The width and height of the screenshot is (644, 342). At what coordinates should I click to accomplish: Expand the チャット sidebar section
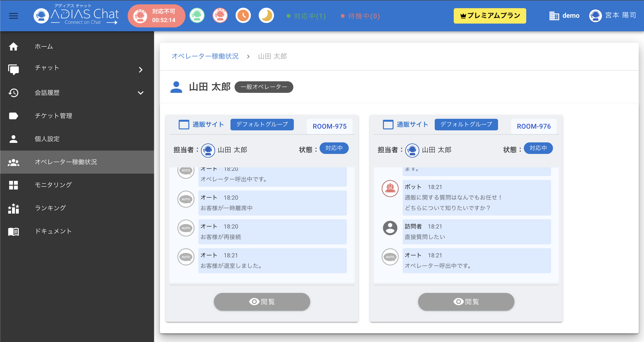(x=141, y=70)
